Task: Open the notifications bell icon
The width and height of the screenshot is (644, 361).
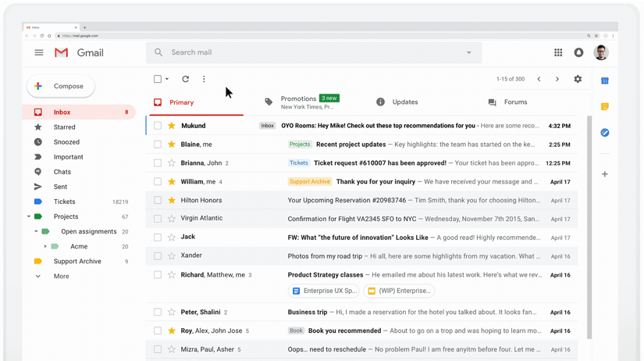Action: click(x=578, y=52)
